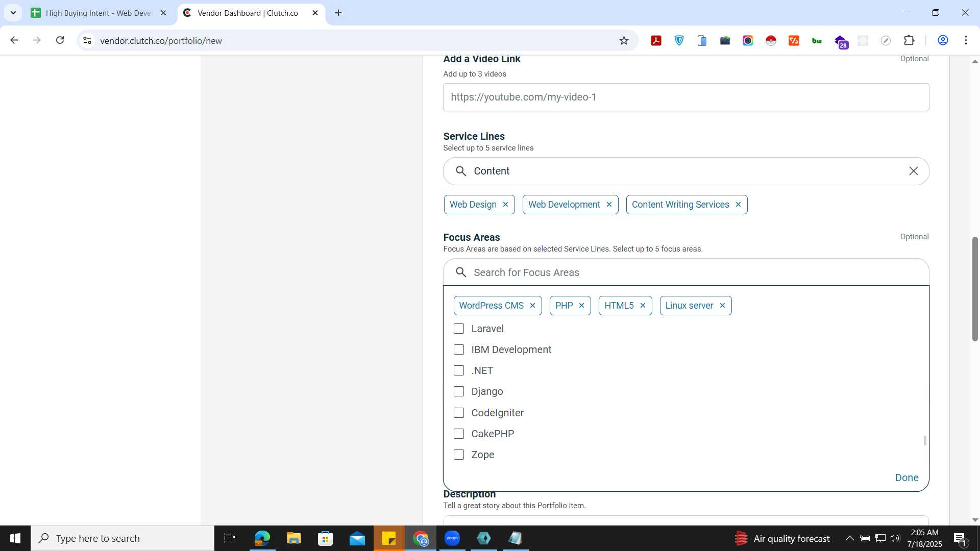The height and width of the screenshot is (551, 980).
Task: Click the Focus Areas search magnifier icon
Action: [461, 272]
